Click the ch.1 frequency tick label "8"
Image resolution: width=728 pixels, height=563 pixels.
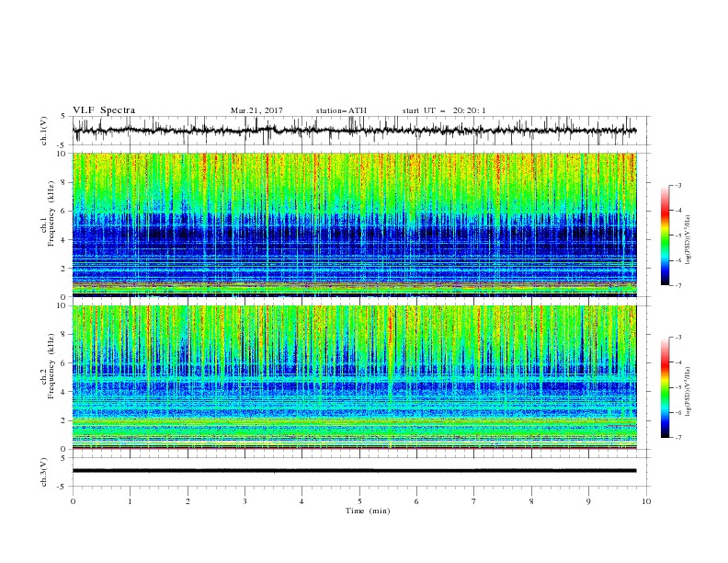click(64, 182)
